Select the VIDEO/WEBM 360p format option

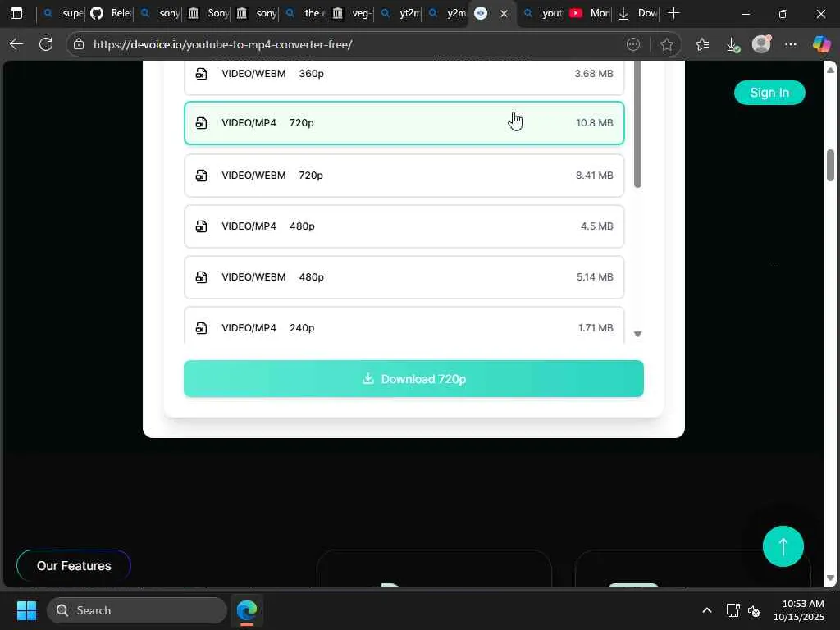[x=404, y=78]
